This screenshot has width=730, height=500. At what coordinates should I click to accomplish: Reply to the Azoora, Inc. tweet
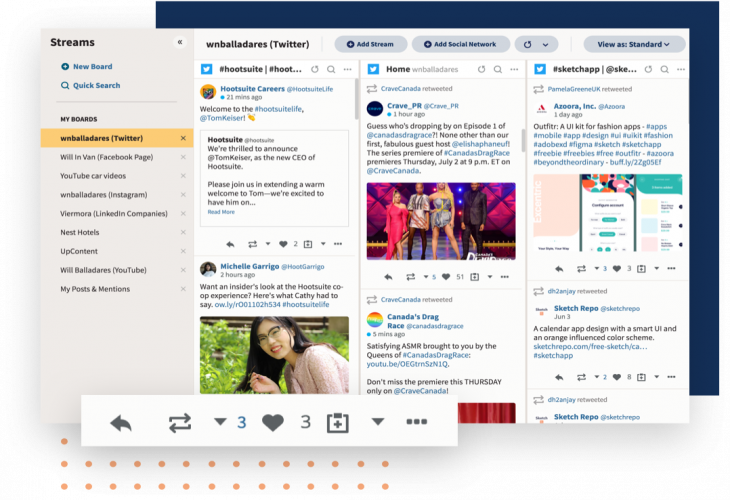tap(559, 269)
